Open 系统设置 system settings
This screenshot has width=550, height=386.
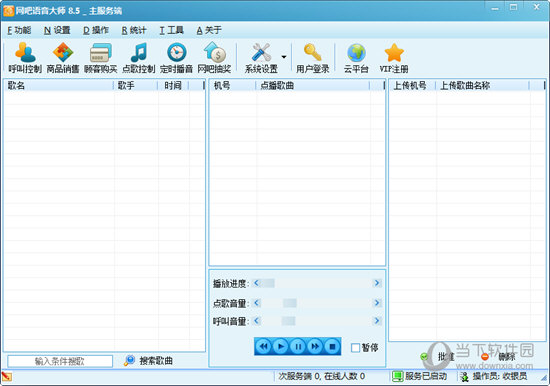click(261, 58)
